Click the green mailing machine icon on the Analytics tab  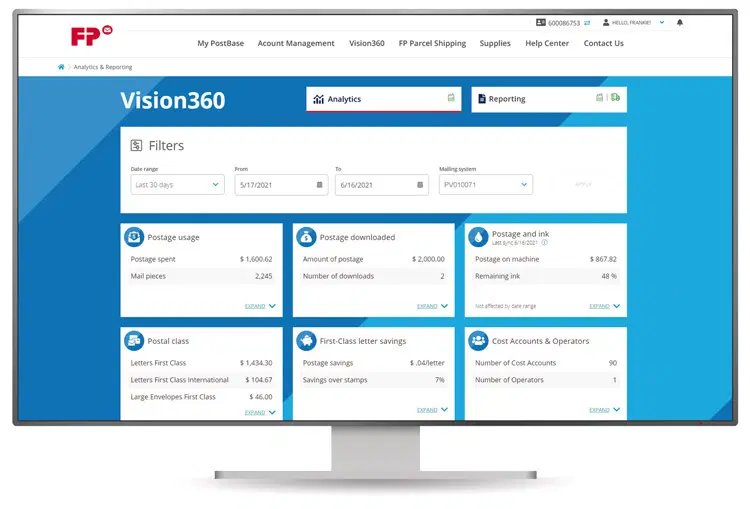point(451,98)
